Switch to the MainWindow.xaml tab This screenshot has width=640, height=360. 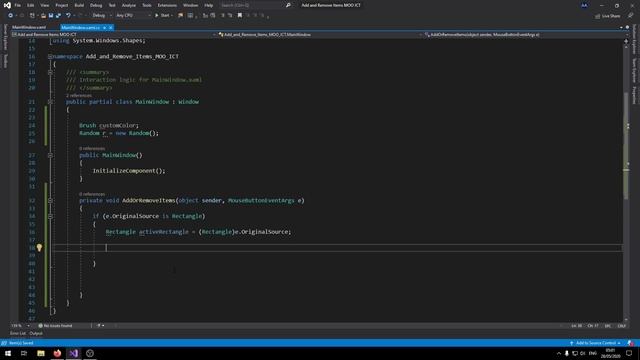tap(29, 27)
